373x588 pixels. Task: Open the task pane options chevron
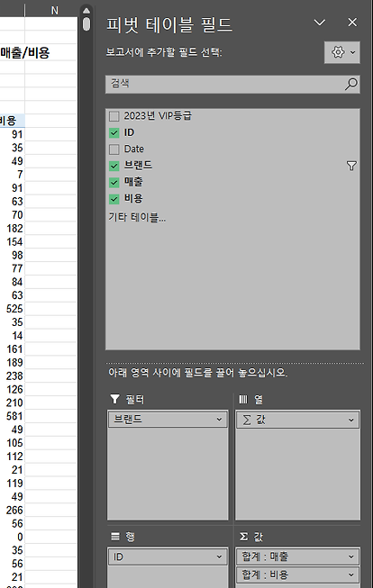coord(319,23)
